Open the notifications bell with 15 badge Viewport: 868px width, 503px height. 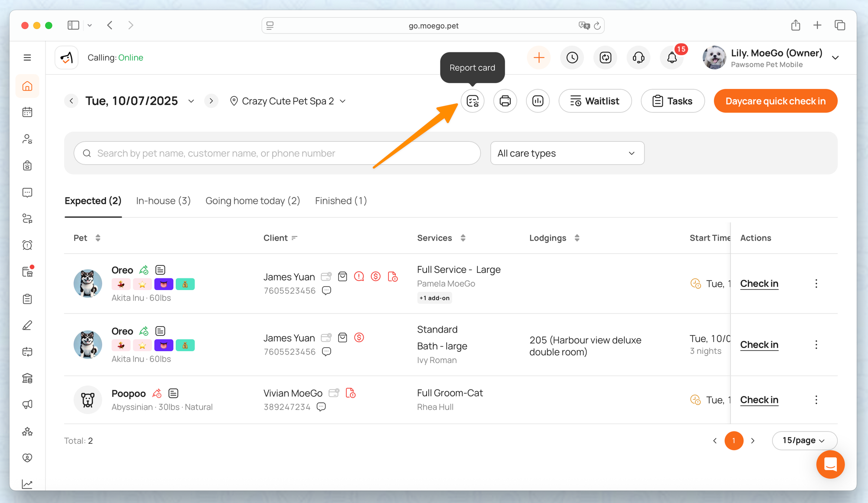(x=671, y=58)
